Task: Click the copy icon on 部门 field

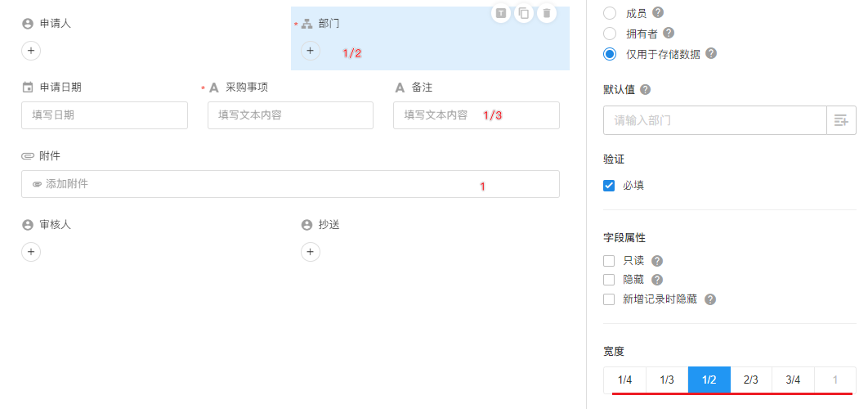Action: pos(524,13)
